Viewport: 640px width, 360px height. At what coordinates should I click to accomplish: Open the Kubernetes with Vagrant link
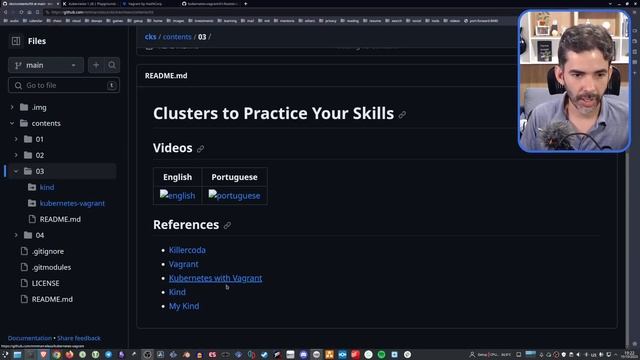pyautogui.click(x=216, y=278)
